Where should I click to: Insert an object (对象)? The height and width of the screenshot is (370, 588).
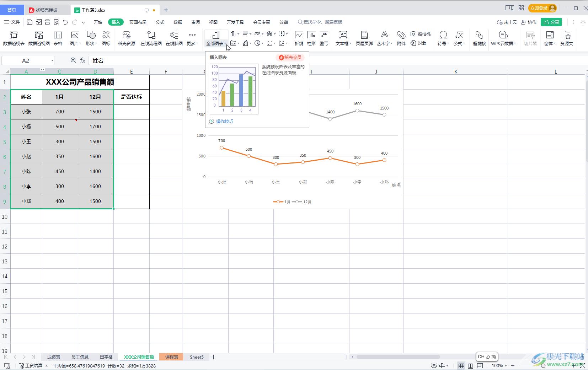pyautogui.click(x=418, y=43)
